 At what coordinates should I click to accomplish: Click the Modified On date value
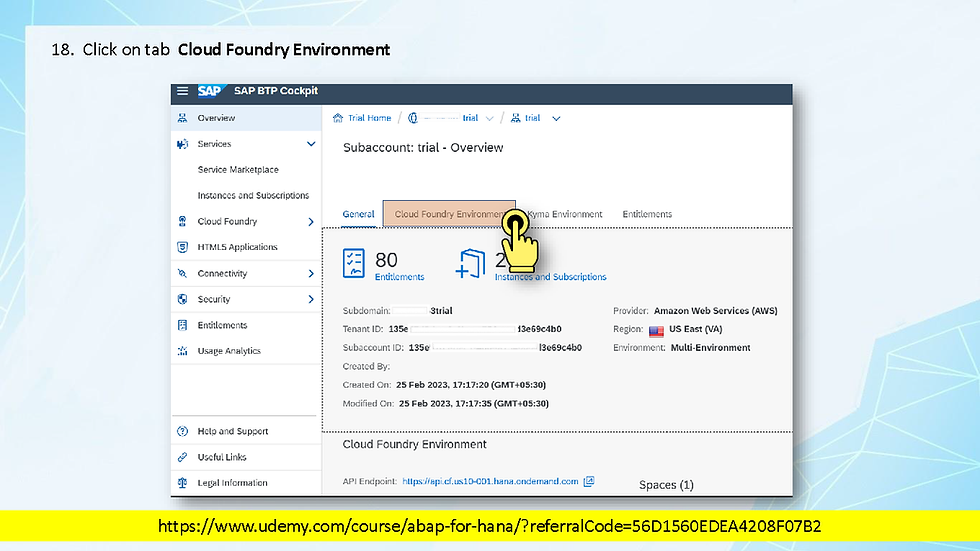click(x=474, y=404)
